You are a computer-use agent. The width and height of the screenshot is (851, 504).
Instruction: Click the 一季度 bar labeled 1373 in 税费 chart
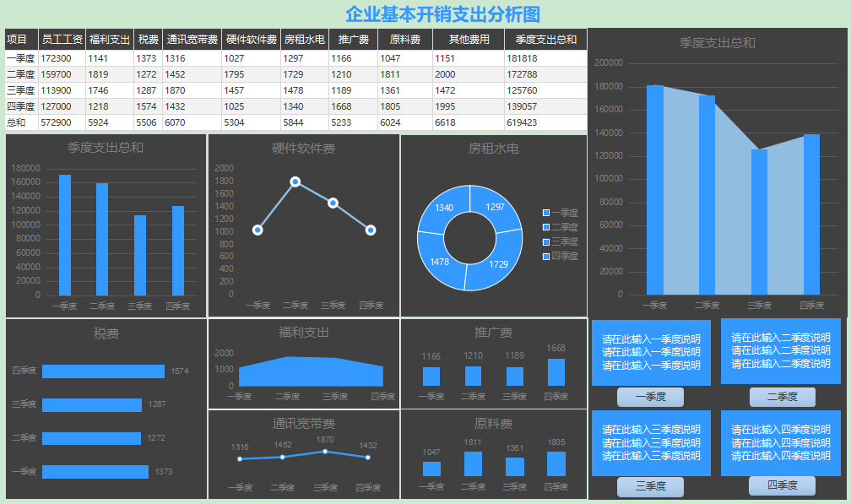click(x=95, y=472)
